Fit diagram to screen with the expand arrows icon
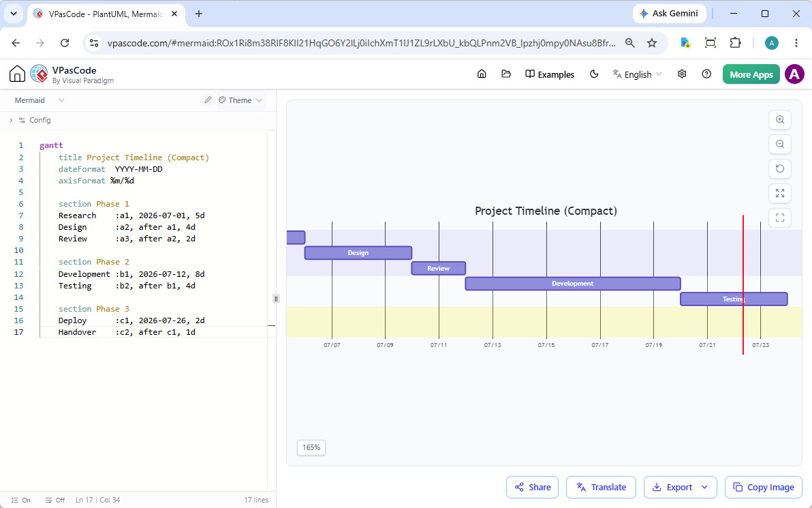812x508 pixels. pyautogui.click(x=780, y=194)
